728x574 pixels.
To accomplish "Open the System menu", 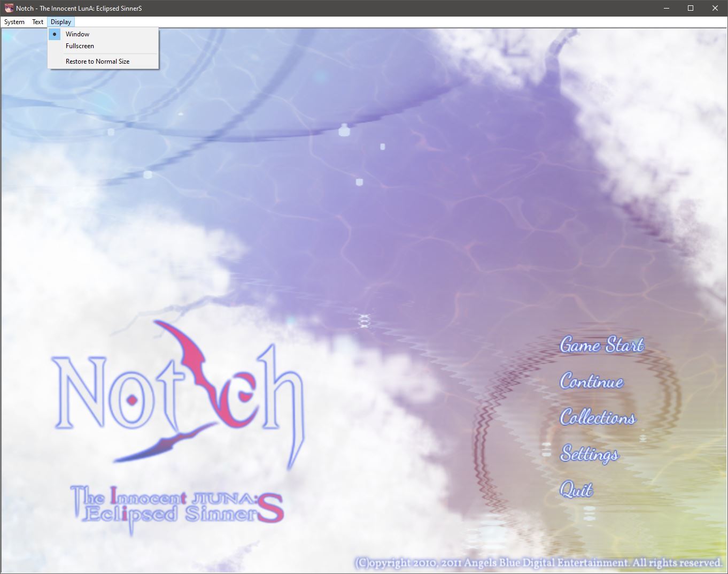I will click(14, 22).
